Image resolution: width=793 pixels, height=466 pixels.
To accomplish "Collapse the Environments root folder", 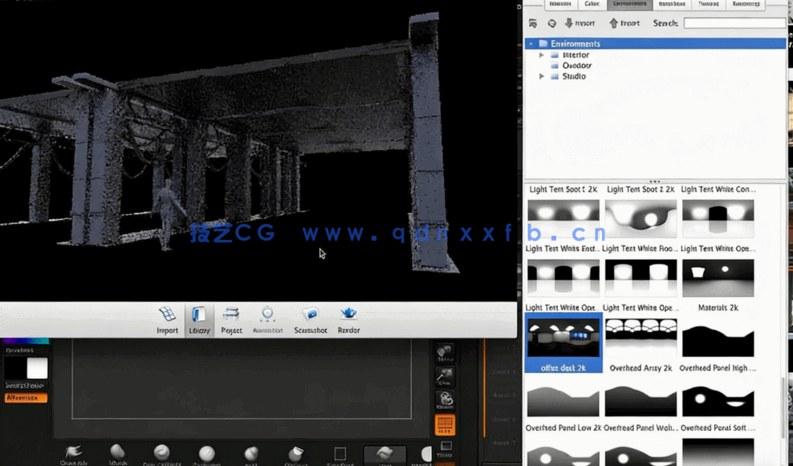I will pyautogui.click(x=531, y=44).
